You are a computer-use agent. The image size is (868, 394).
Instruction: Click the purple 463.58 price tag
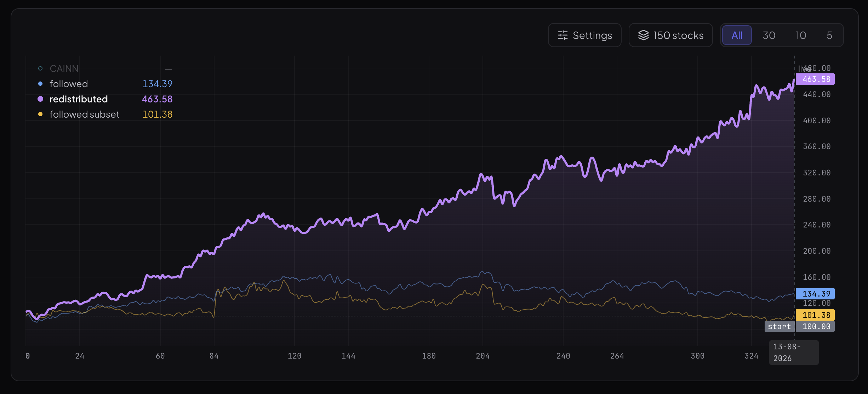[815, 79]
